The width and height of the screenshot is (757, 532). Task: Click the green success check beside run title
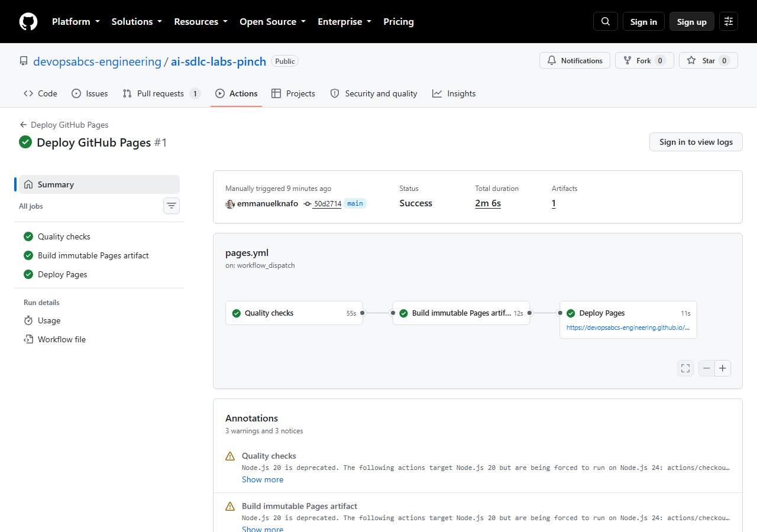25,142
